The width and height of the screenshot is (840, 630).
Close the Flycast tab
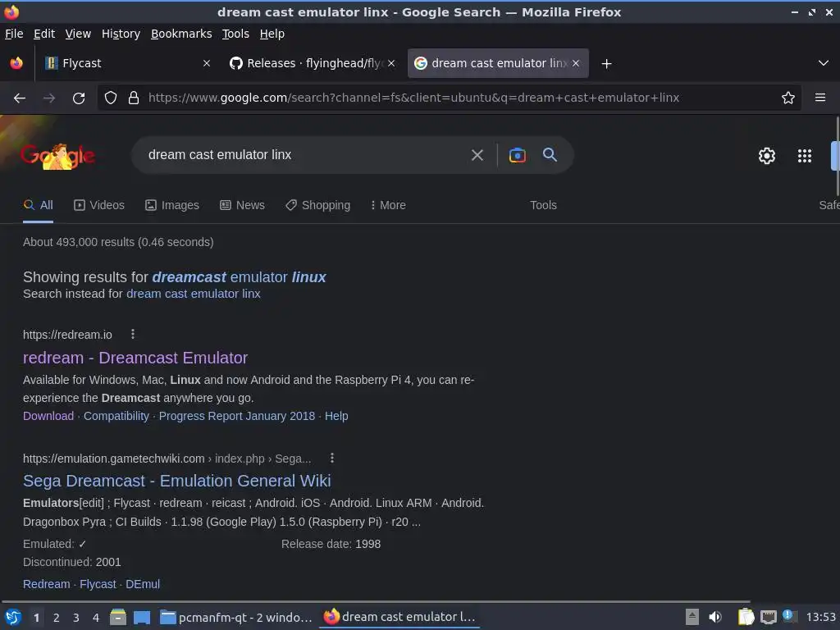(206, 63)
